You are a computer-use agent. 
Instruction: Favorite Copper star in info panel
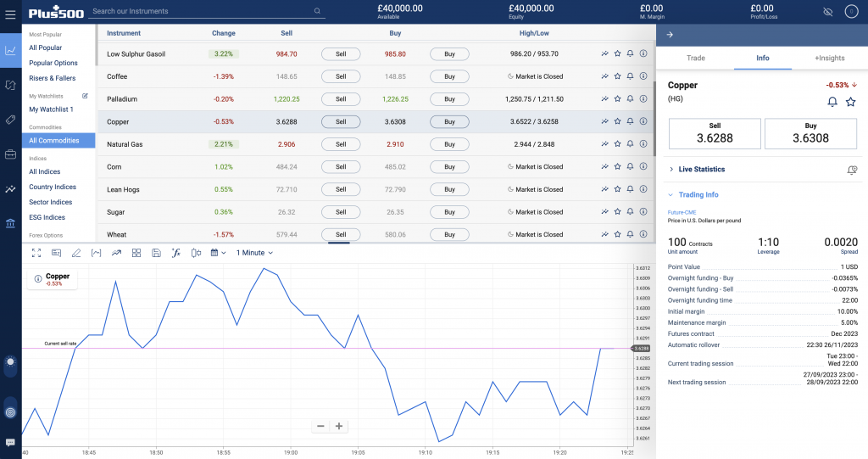click(x=851, y=102)
